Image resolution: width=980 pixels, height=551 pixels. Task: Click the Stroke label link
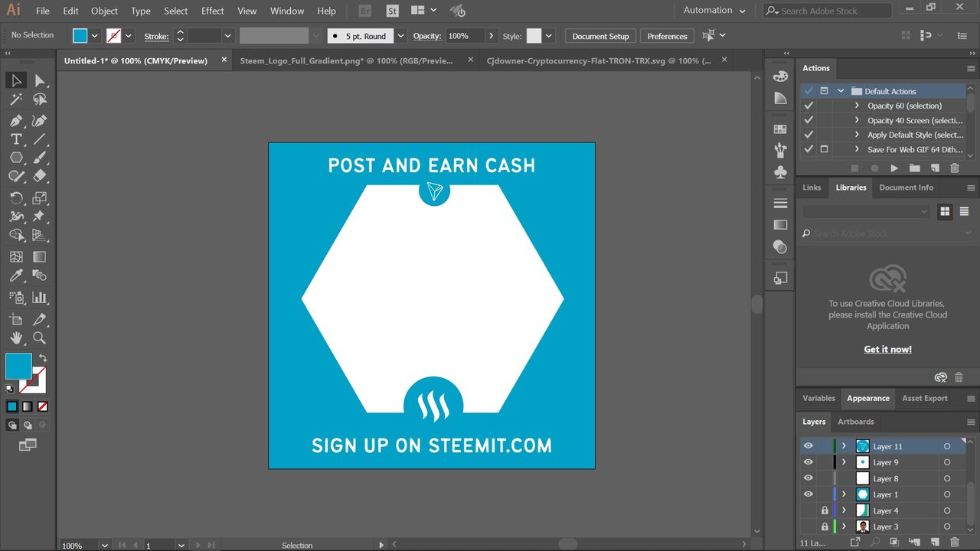click(x=156, y=36)
